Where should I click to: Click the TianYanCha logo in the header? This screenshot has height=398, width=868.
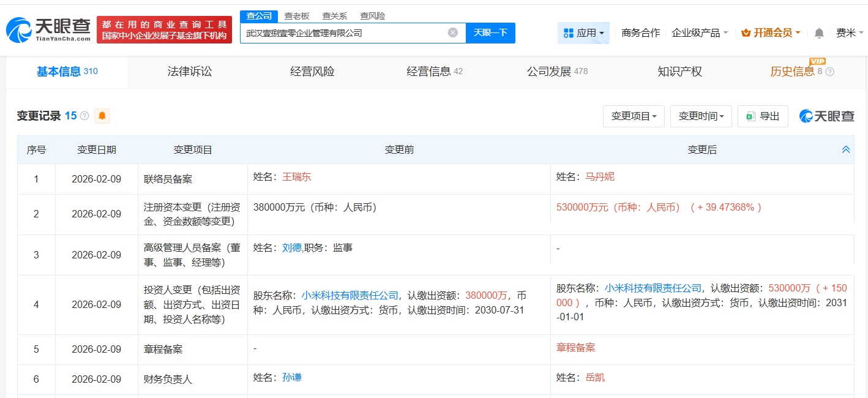[x=48, y=29]
